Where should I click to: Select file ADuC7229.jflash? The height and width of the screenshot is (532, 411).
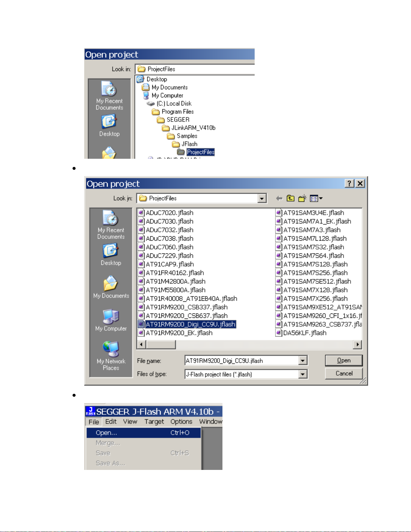tap(166, 256)
